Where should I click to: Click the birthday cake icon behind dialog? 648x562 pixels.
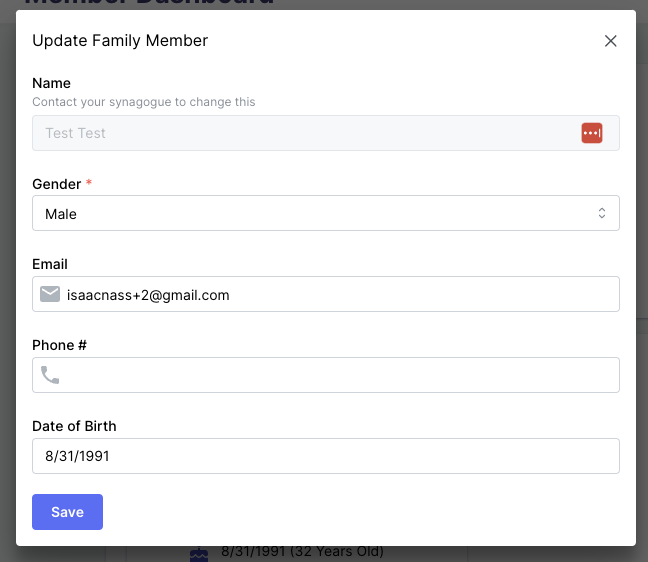200,553
